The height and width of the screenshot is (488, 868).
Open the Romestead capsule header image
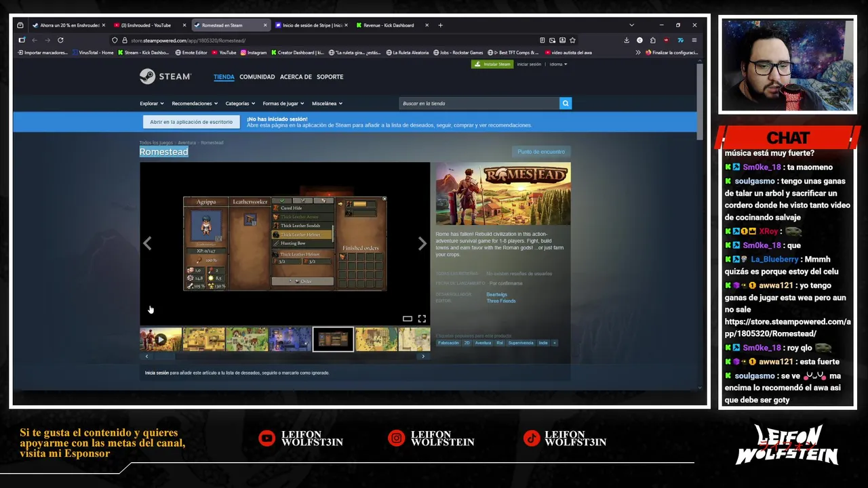(503, 194)
